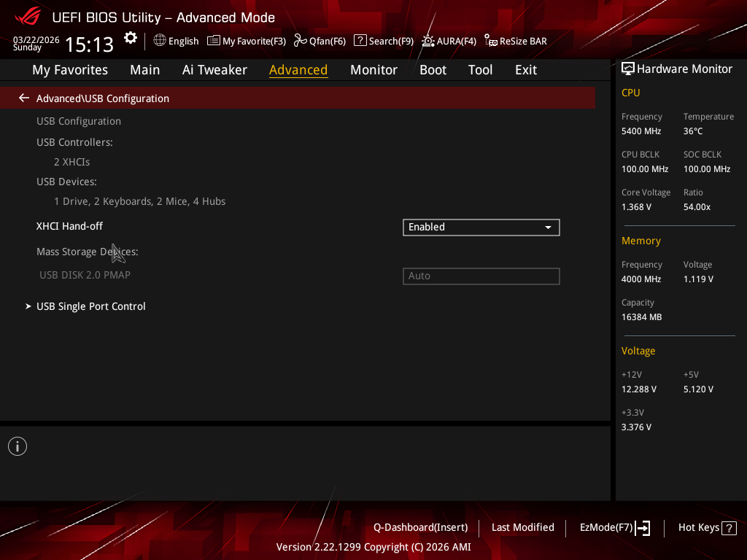This screenshot has width=747, height=560.
Task: Open the XHCI Hand-off Enabled dropdown
Action: 481,227
